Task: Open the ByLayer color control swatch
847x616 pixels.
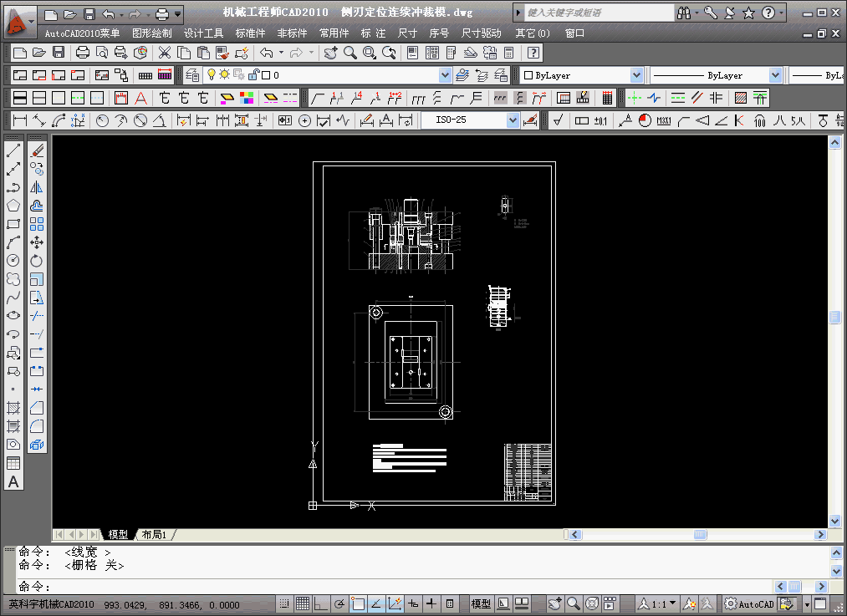Action: coord(582,75)
